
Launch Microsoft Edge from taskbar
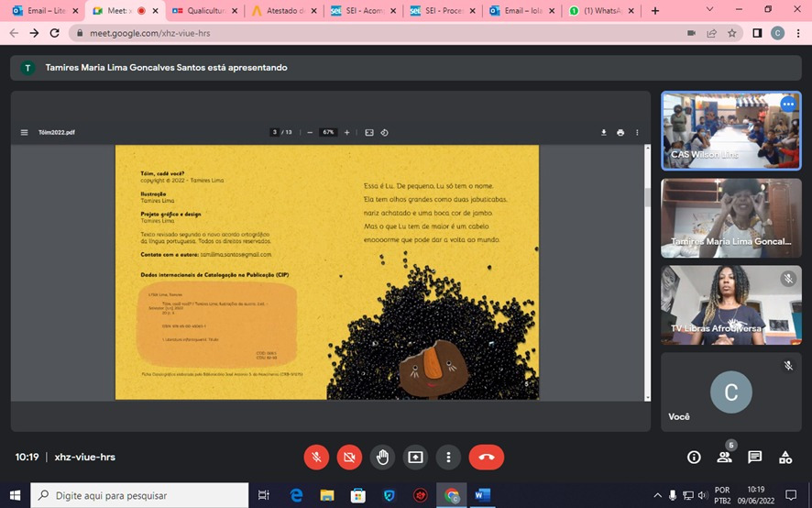[x=296, y=495]
